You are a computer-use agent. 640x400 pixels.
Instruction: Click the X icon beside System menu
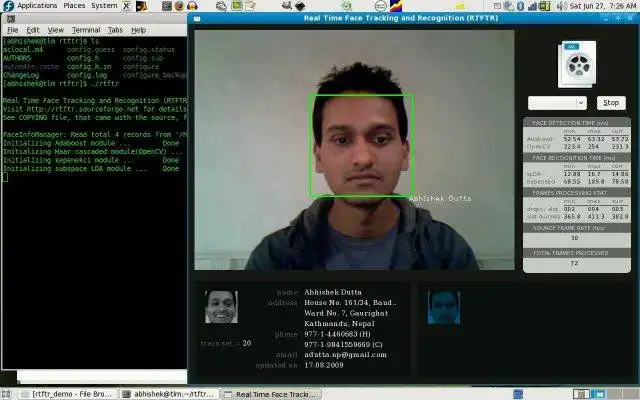pyautogui.click(x=127, y=6)
